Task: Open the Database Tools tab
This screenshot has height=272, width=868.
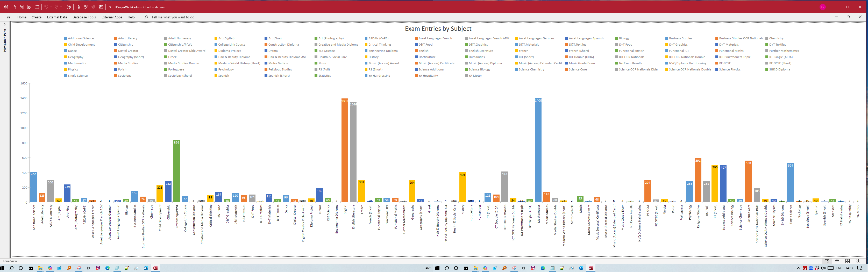Action: (84, 17)
